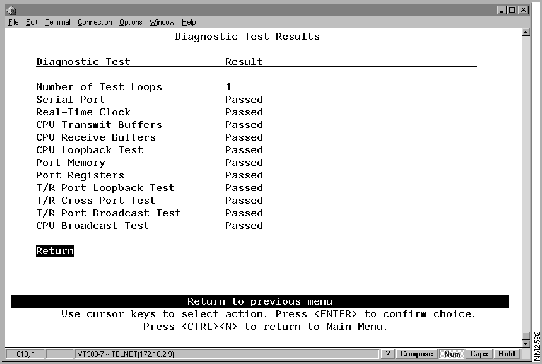Click the Port Registers test row
Screen dimensions: 542x364
coord(150,175)
